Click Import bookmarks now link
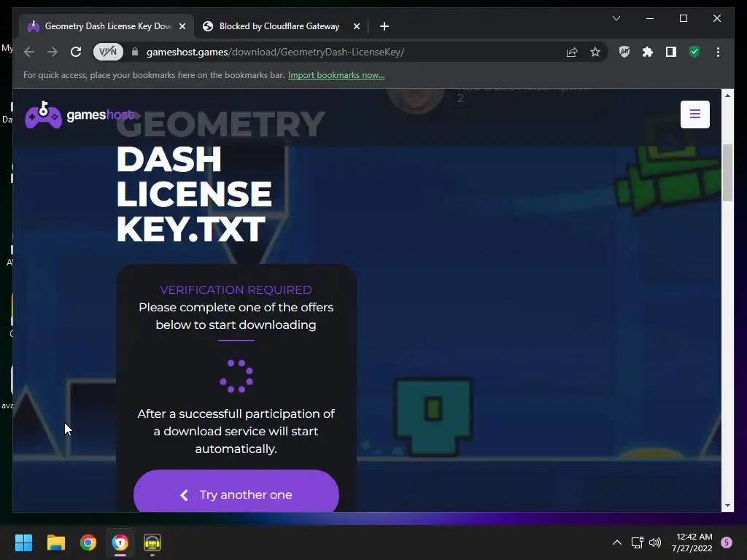Screen dimensions: 747x560 [x=336, y=75]
